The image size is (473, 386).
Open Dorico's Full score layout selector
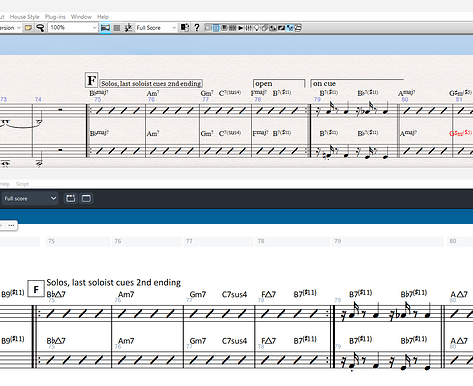pos(30,199)
